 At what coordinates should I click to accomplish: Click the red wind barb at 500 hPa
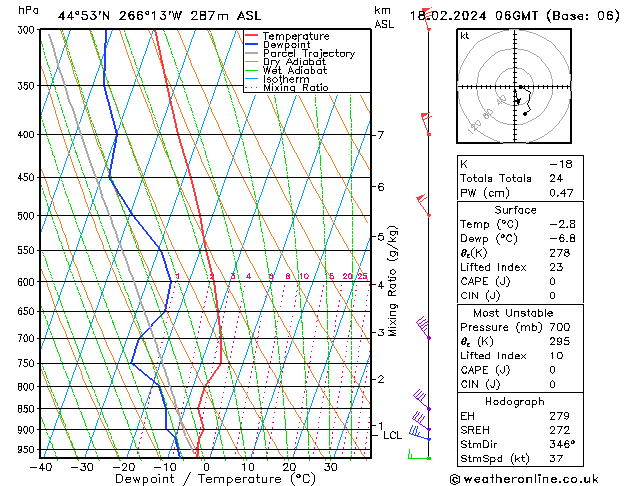click(423, 205)
